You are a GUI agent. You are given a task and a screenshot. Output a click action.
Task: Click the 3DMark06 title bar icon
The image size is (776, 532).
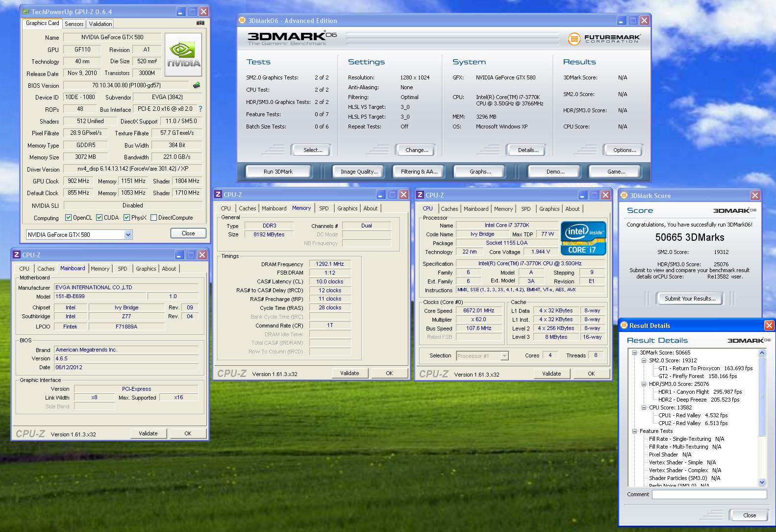(242, 21)
